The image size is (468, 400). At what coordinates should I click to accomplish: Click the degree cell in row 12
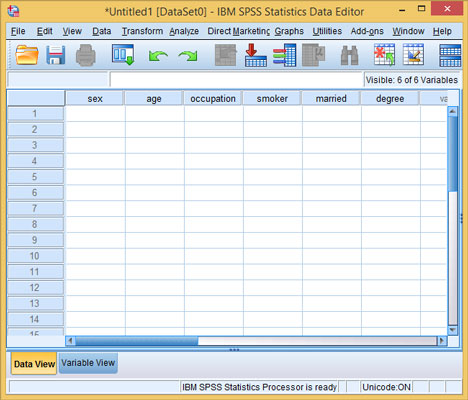[x=391, y=288]
